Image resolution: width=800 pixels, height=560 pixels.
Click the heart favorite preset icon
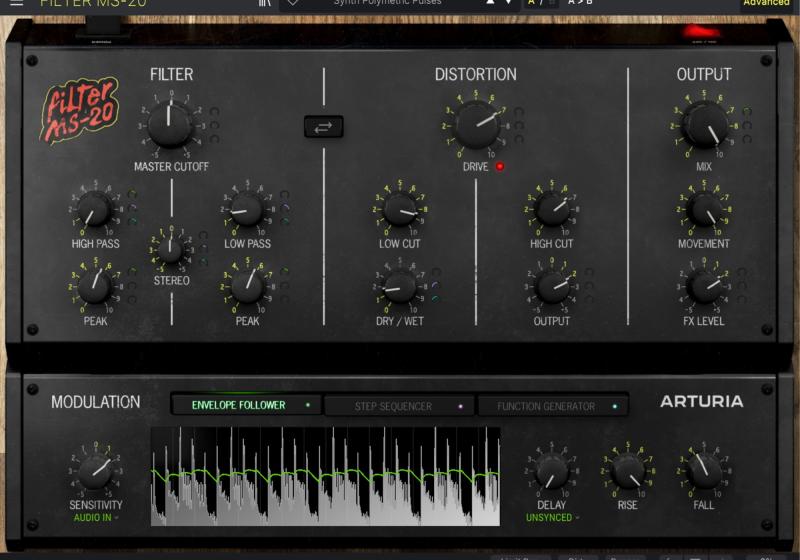293,3
